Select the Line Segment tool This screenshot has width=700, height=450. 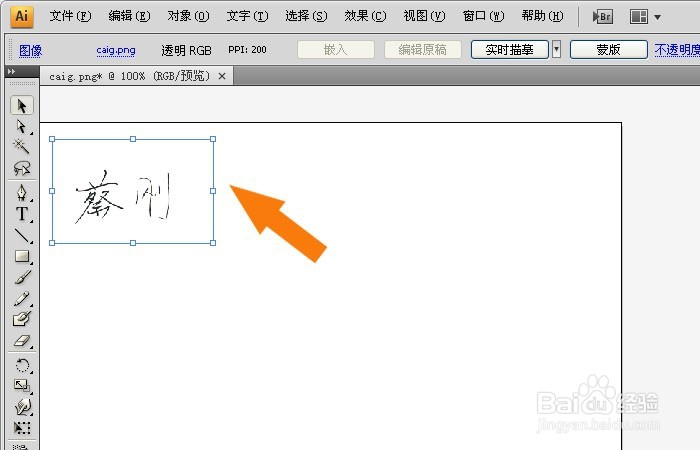21,235
